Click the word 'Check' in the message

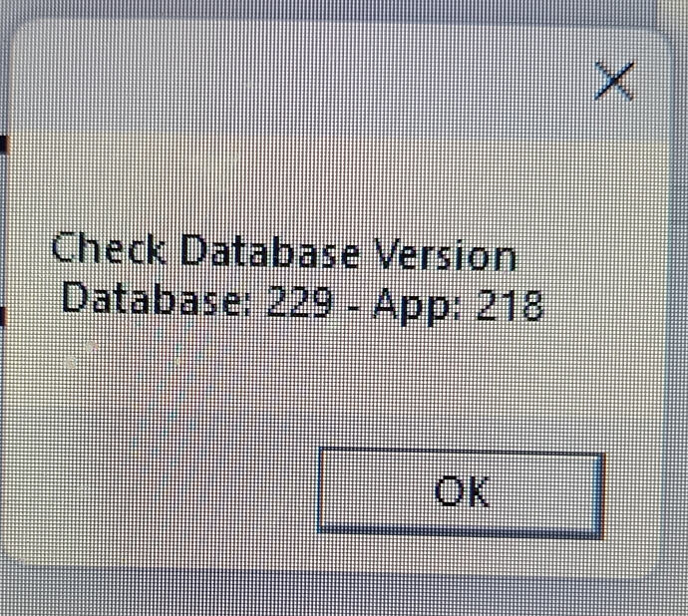(109, 248)
